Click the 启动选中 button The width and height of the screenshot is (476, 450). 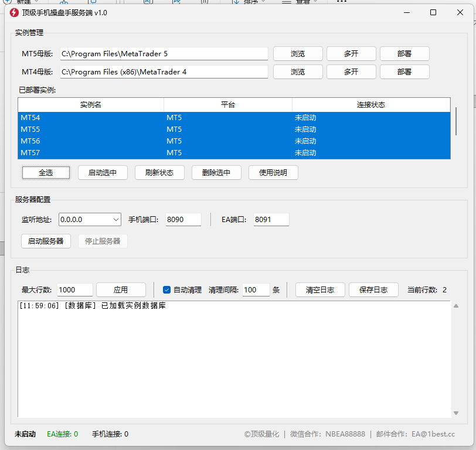tap(103, 173)
